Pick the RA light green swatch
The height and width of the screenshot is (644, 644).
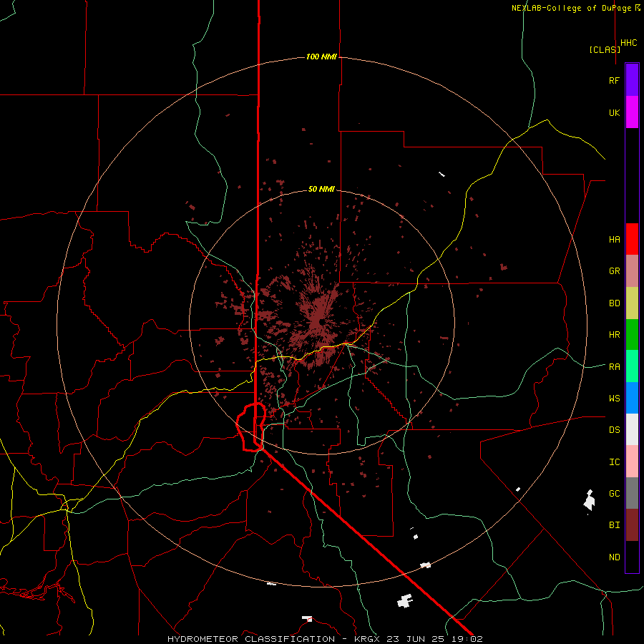[x=632, y=366]
